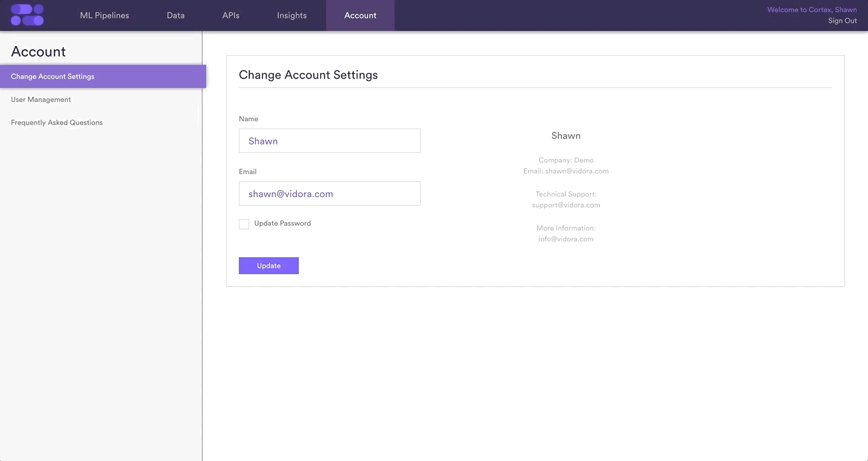The width and height of the screenshot is (868, 461).
Task: Open the Insights tab
Action: click(292, 15)
